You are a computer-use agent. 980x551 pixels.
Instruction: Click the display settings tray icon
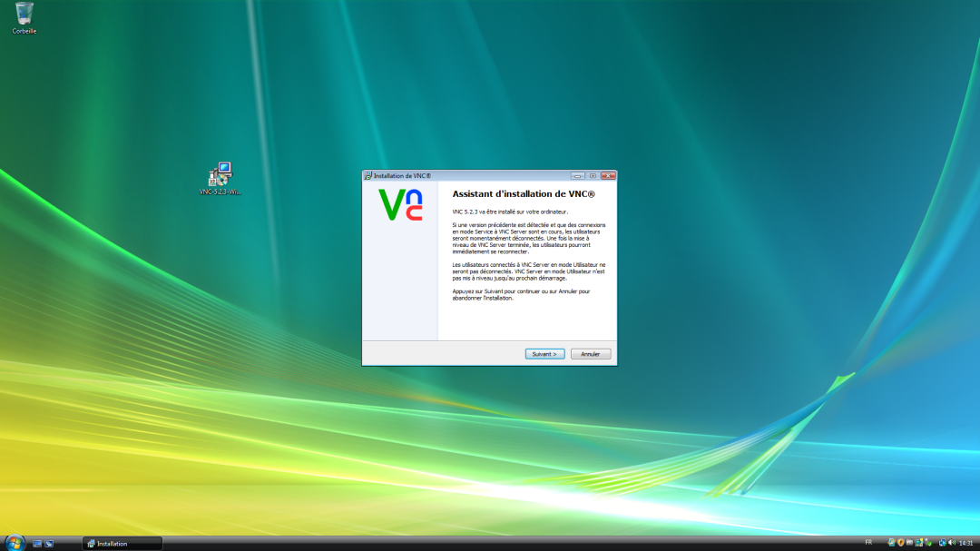(x=919, y=543)
